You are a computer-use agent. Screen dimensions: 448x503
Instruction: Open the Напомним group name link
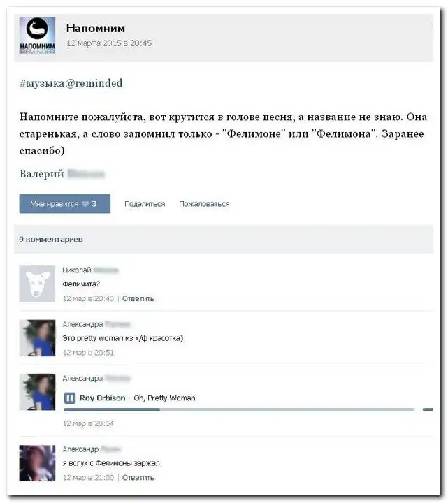coord(96,28)
